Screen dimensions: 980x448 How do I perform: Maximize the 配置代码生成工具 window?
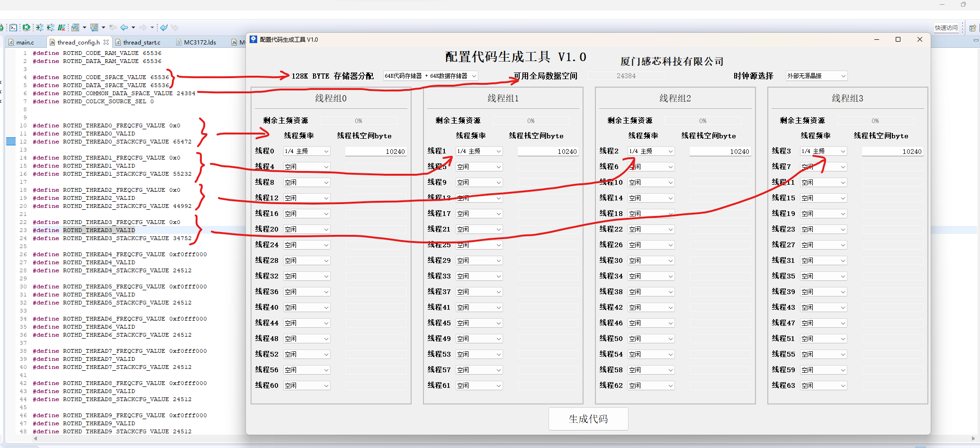(x=898, y=39)
